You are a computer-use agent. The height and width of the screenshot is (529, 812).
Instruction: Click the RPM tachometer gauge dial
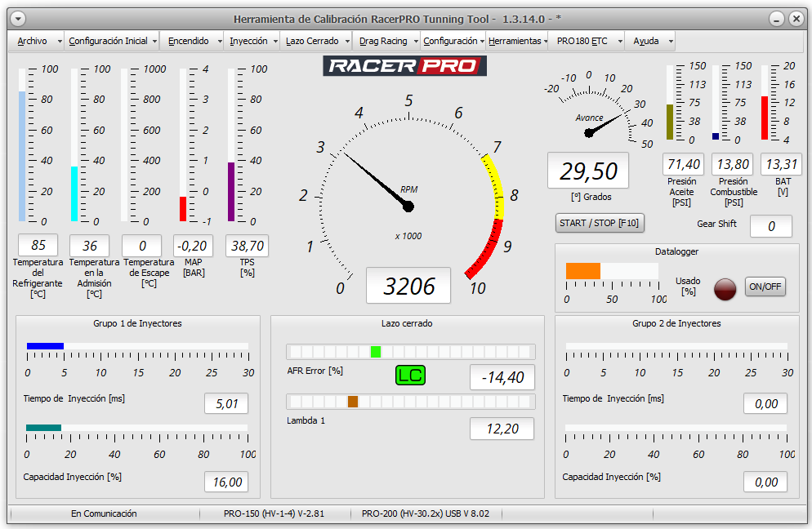408,196
